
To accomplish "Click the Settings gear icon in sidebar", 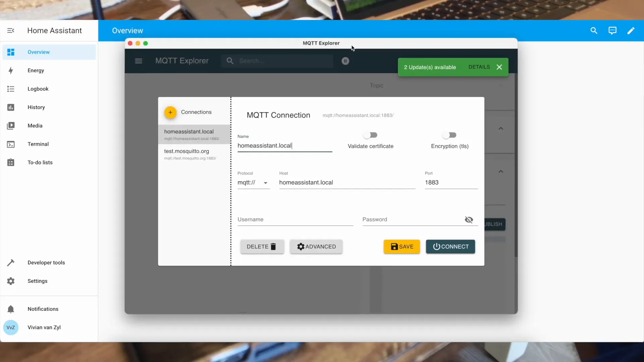I will point(11,281).
